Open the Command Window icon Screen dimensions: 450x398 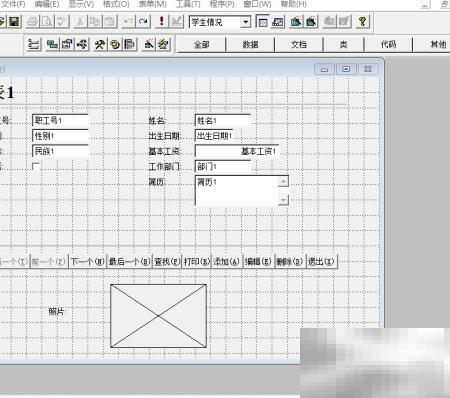coord(263,22)
